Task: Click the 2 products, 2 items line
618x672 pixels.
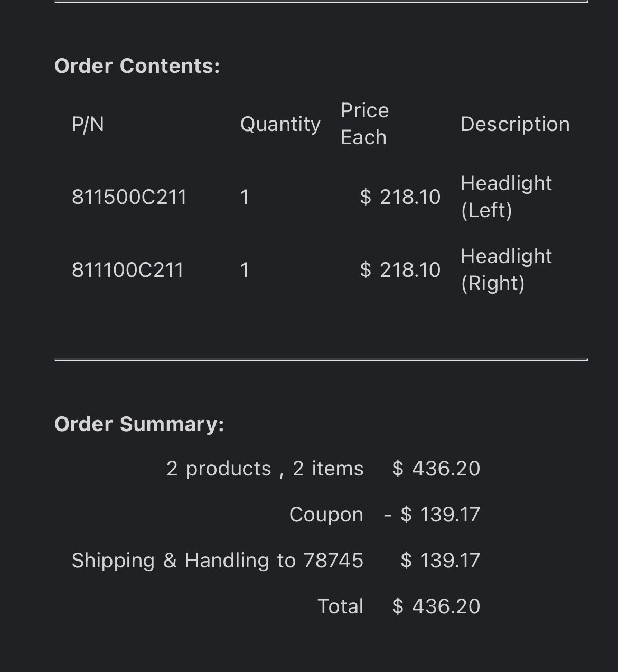Action: (265, 469)
